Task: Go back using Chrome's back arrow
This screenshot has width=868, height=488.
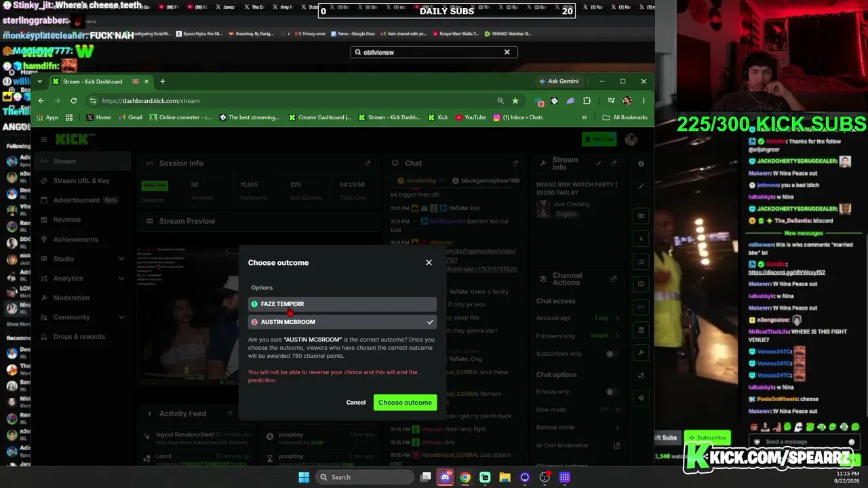Action: pos(41,101)
